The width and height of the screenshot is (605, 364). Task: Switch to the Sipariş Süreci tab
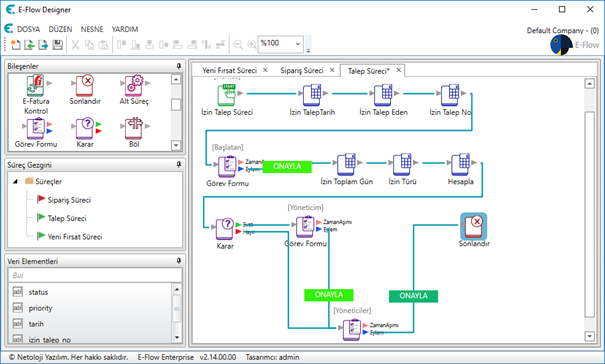pyautogui.click(x=302, y=70)
